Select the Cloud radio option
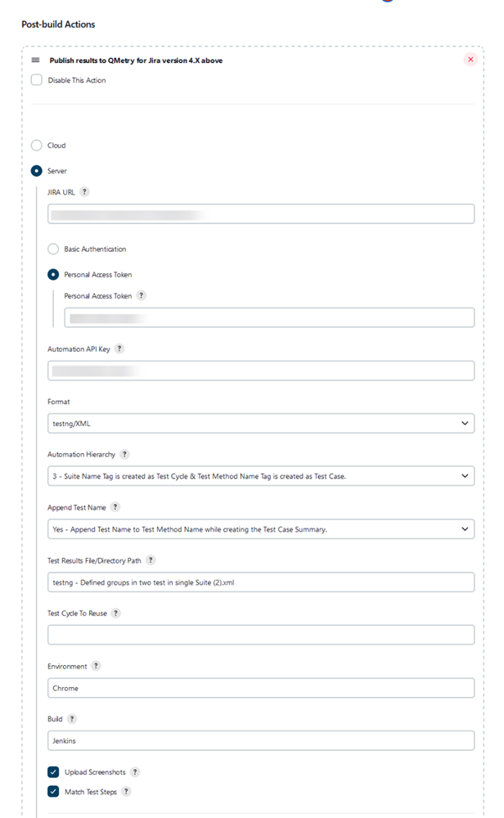Image resolution: width=504 pixels, height=818 pixels. click(x=35, y=145)
